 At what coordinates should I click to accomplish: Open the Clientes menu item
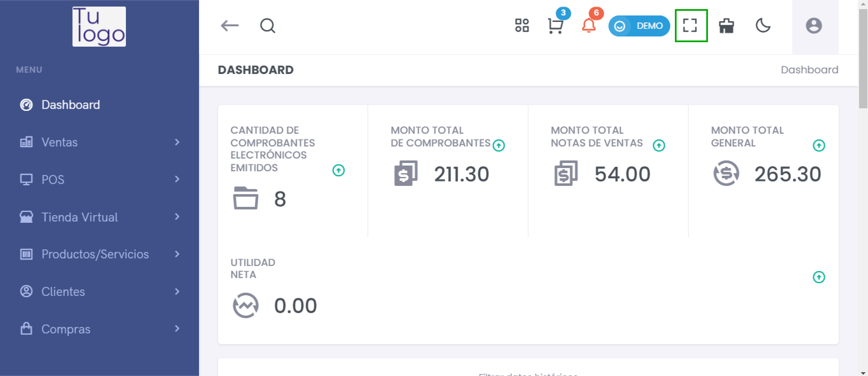click(x=63, y=291)
